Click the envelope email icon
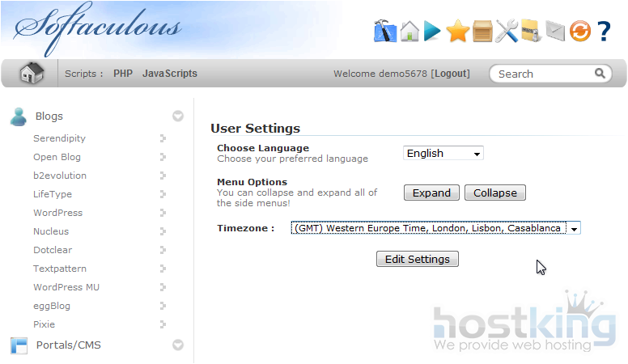The height and width of the screenshot is (364, 628). (555, 32)
